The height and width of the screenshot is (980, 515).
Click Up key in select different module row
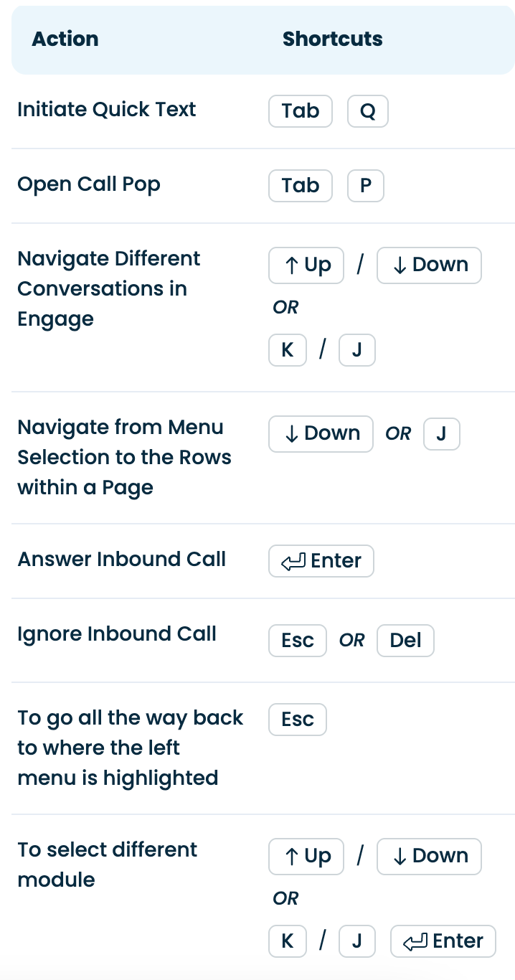tap(306, 857)
